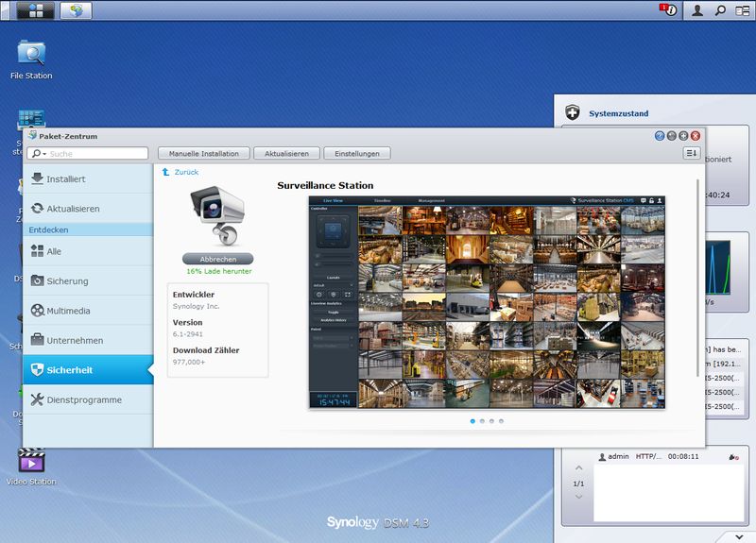756x543 pixels.
Task: Click disconnect icon on admin connection row
Action: [x=734, y=457]
